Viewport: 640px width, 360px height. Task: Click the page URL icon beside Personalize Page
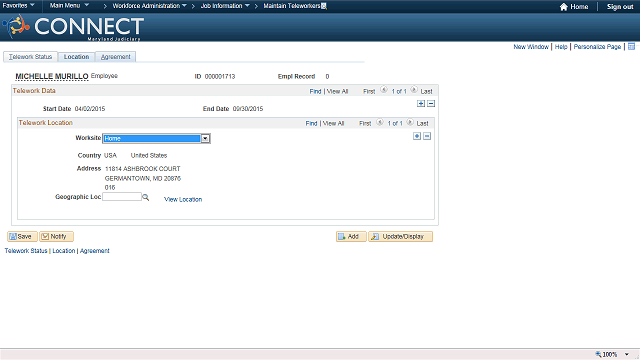coord(631,47)
